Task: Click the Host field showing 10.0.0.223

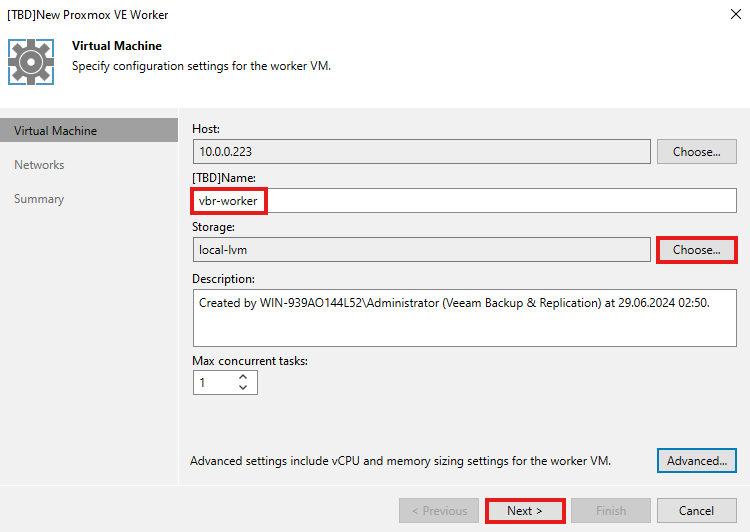Action: 421,152
